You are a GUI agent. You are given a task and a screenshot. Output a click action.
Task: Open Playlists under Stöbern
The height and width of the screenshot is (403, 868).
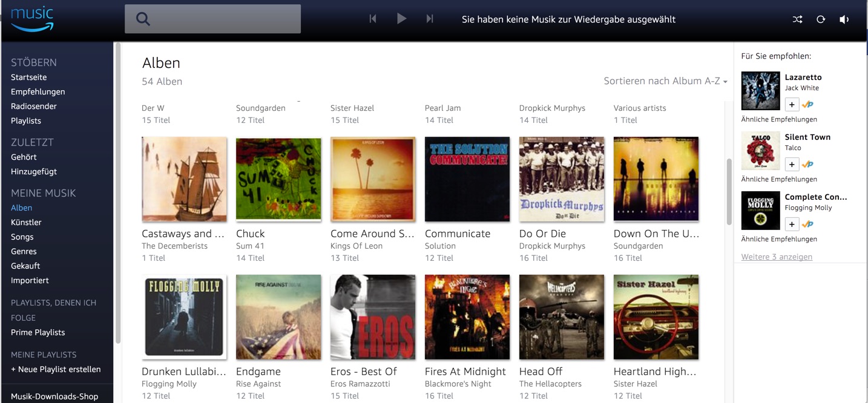coord(26,121)
